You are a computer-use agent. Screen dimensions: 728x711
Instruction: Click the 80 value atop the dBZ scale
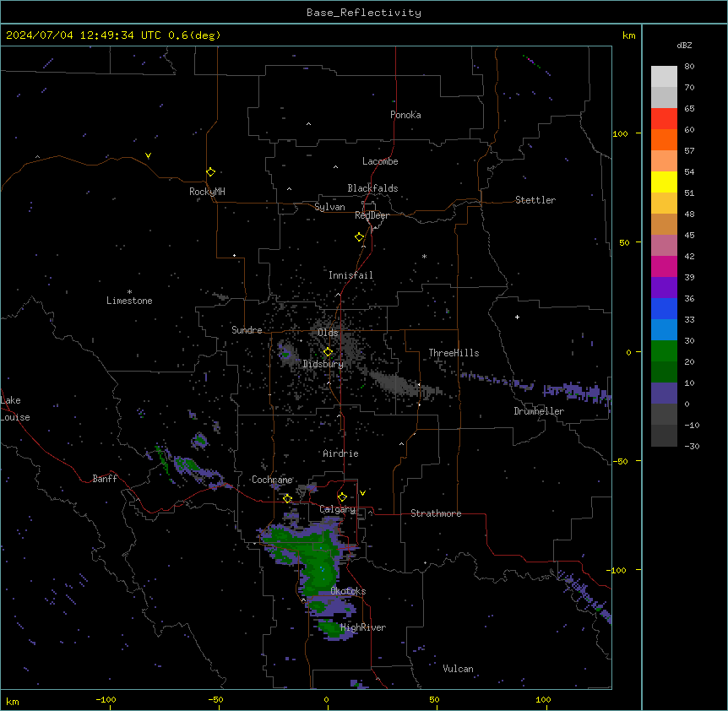pyautogui.click(x=689, y=67)
